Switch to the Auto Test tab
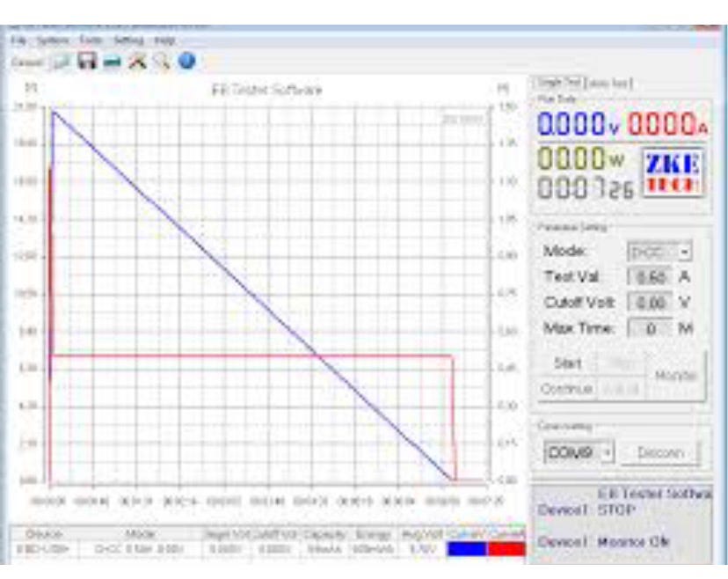Viewport: 728px width, 579px height. click(610, 84)
